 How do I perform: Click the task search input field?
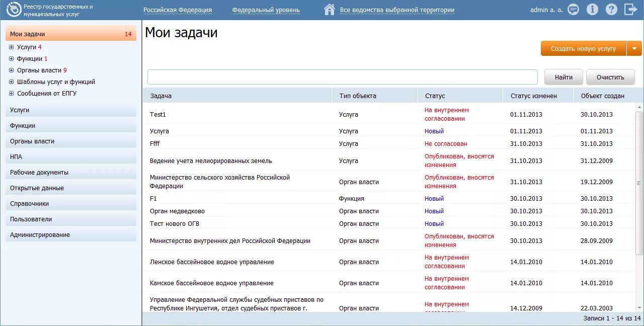point(343,77)
